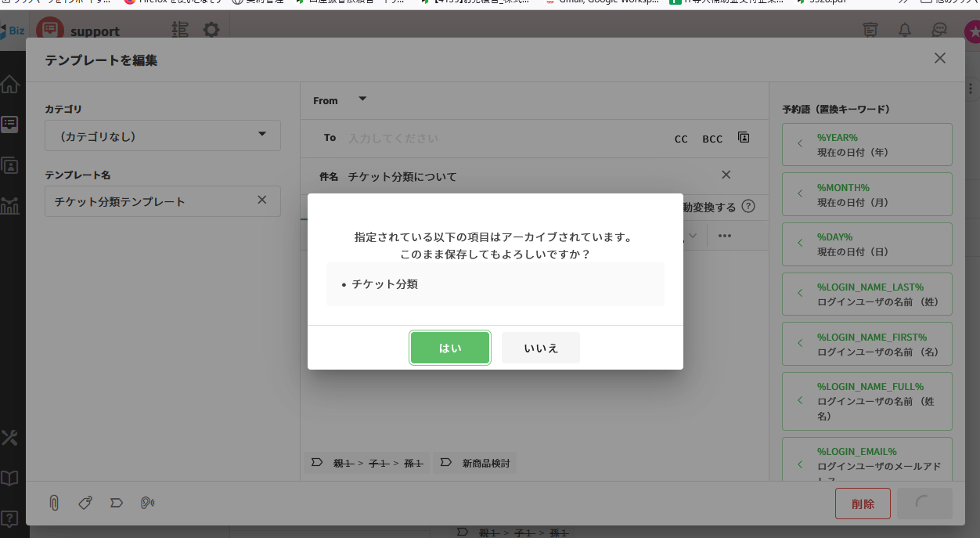Click the label icon in bottom toolbar
980x538 pixels.
(117, 503)
